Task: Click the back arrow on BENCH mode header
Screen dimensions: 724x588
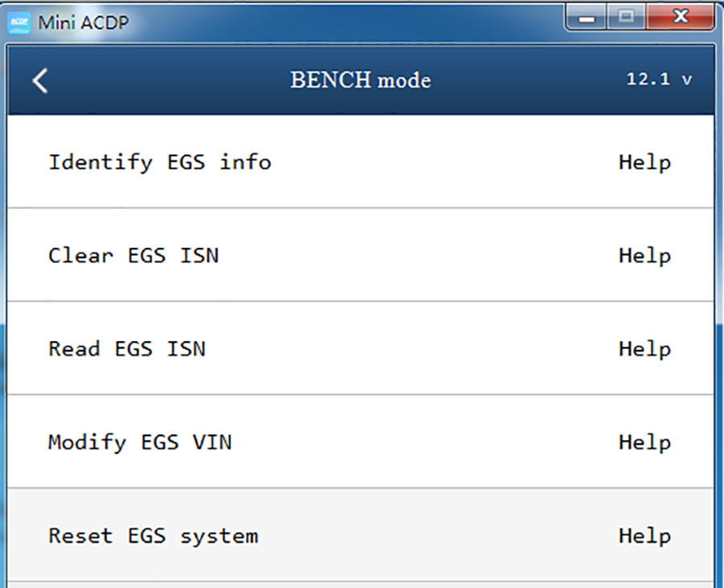Action: click(39, 80)
